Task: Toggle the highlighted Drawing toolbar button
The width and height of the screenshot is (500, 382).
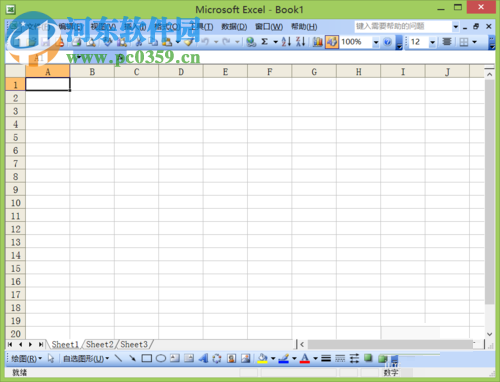Action: pyautogui.click(x=332, y=42)
